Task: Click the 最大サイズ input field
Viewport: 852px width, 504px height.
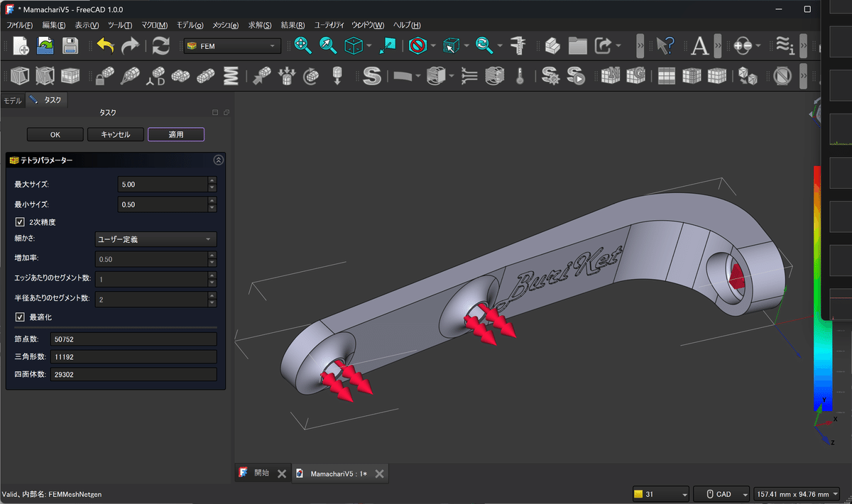Action: click(x=163, y=185)
